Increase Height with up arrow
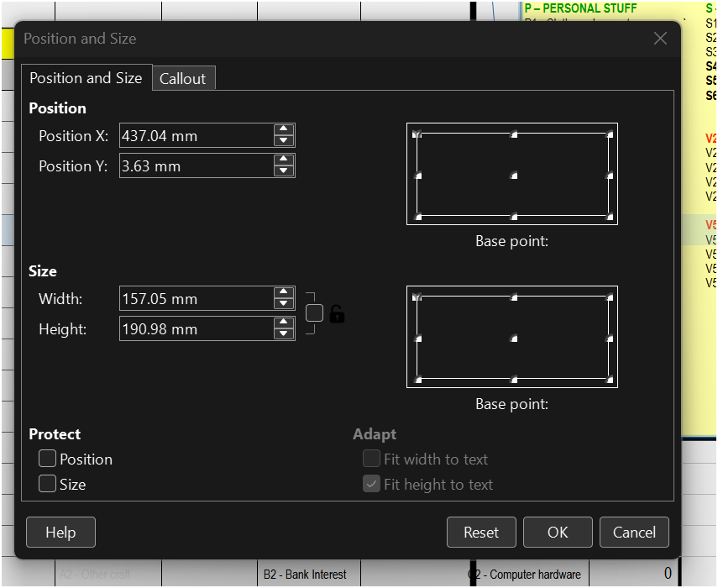Viewport: 718px width, 588px height. click(284, 323)
